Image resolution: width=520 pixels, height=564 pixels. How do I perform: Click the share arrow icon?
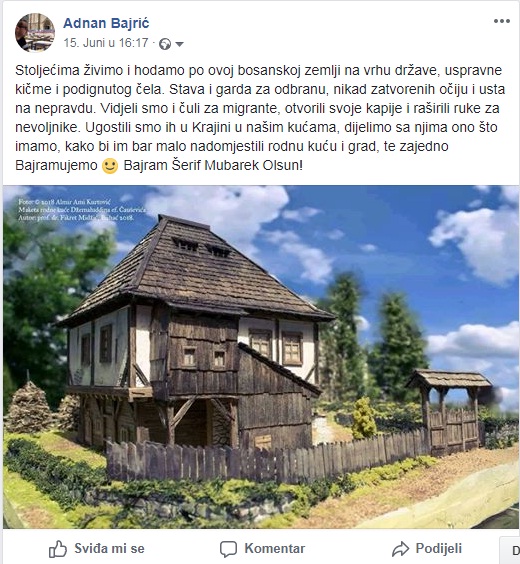pyautogui.click(x=401, y=549)
